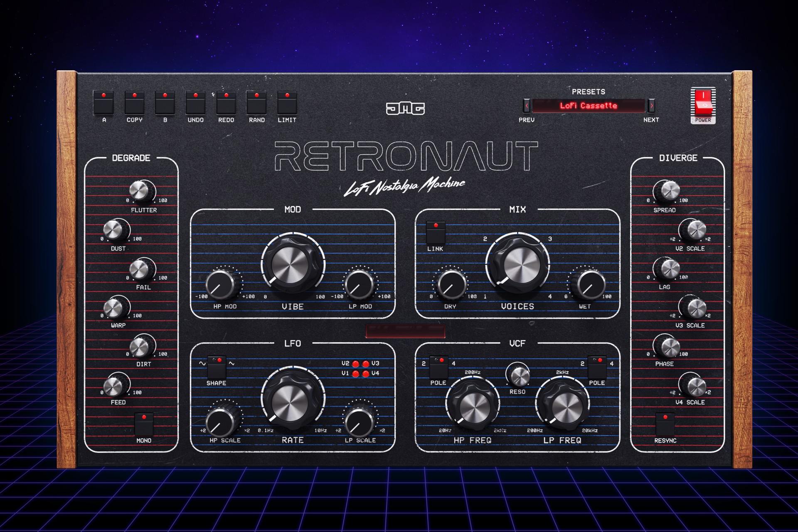
Task: Go to next preset with NEXT arrow
Action: (651, 106)
